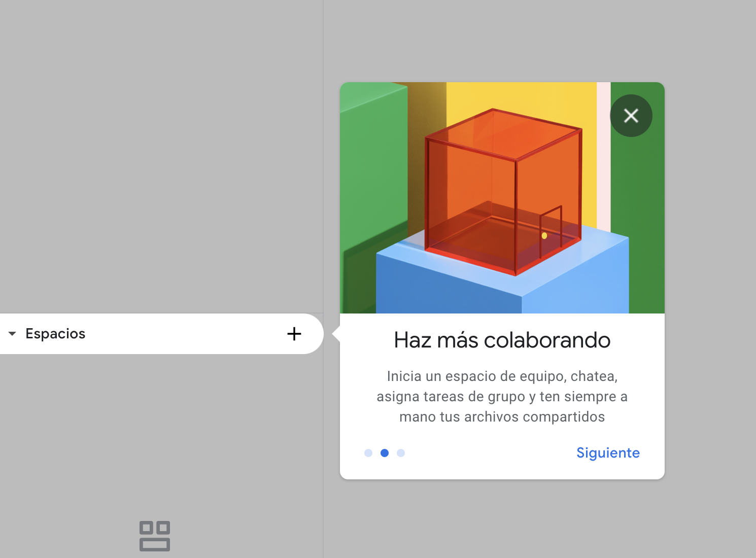Close the onboarding card with the X
Viewport: 756px width, 558px height.
pos(631,116)
